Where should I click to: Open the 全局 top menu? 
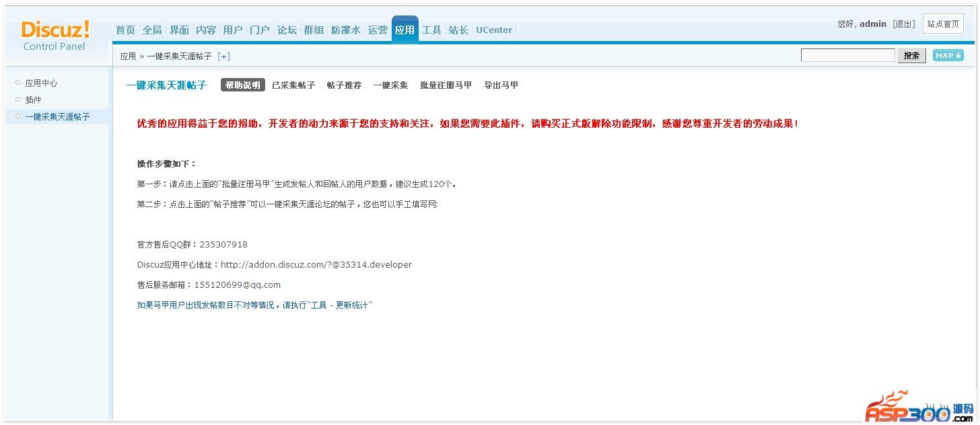(x=152, y=30)
